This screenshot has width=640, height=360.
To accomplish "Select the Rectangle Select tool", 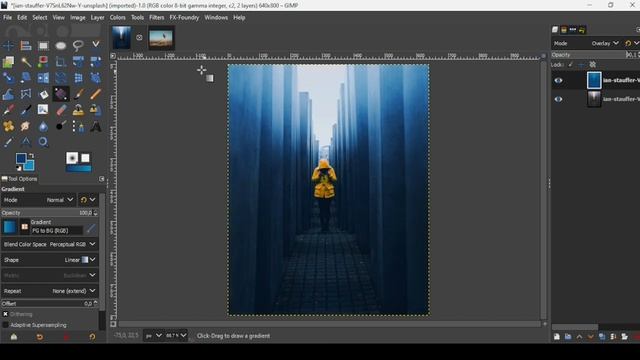I will tap(43, 45).
